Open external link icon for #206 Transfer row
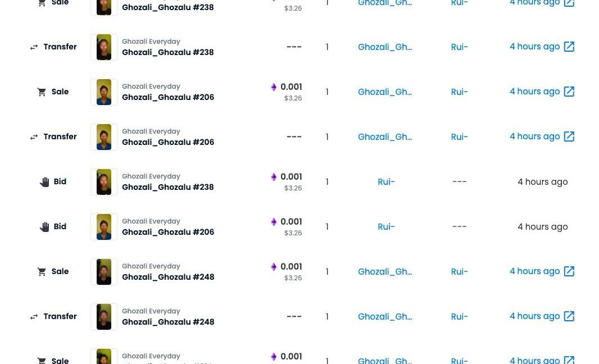Screen dimensions: 599x364 click(569, 136)
